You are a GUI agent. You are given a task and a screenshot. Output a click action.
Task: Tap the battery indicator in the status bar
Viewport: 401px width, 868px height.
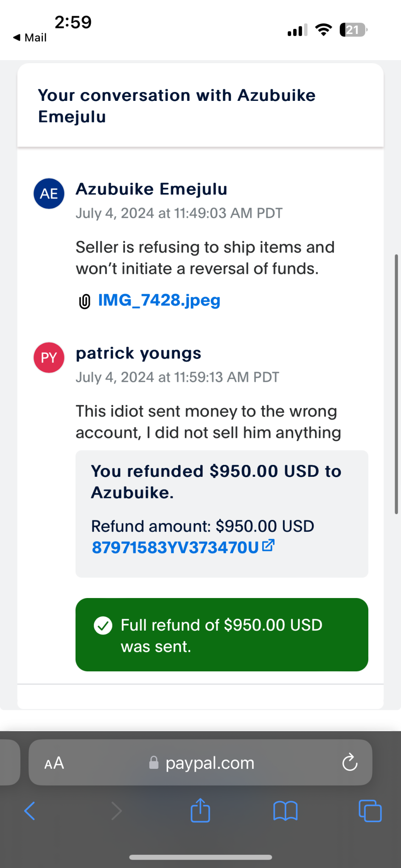pyautogui.click(x=353, y=30)
